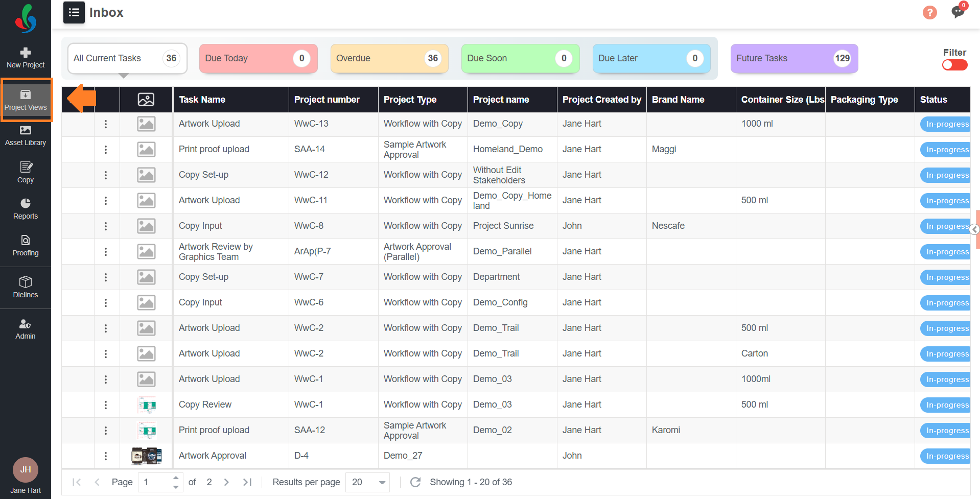The height and width of the screenshot is (499, 980).
Task: Open the three-dot menu for WwC-13 row
Action: (x=106, y=124)
